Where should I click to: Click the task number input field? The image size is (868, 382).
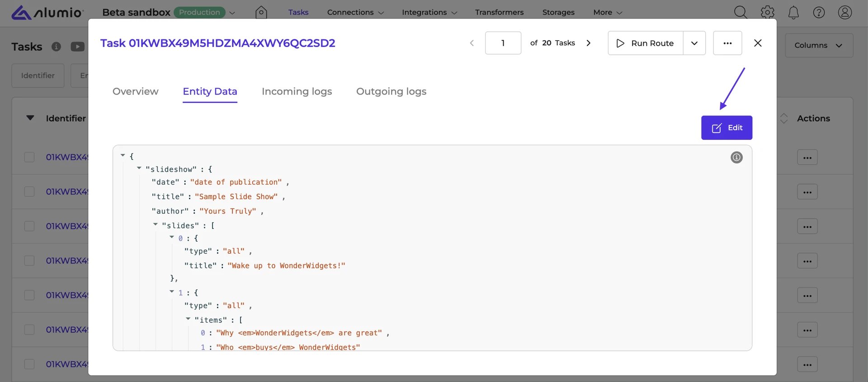[x=503, y=43]
